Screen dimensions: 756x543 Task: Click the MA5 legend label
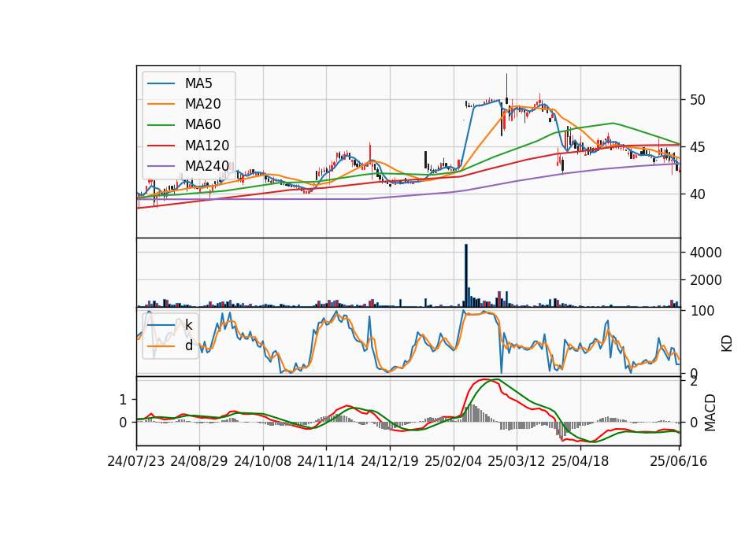coord(198,83)
